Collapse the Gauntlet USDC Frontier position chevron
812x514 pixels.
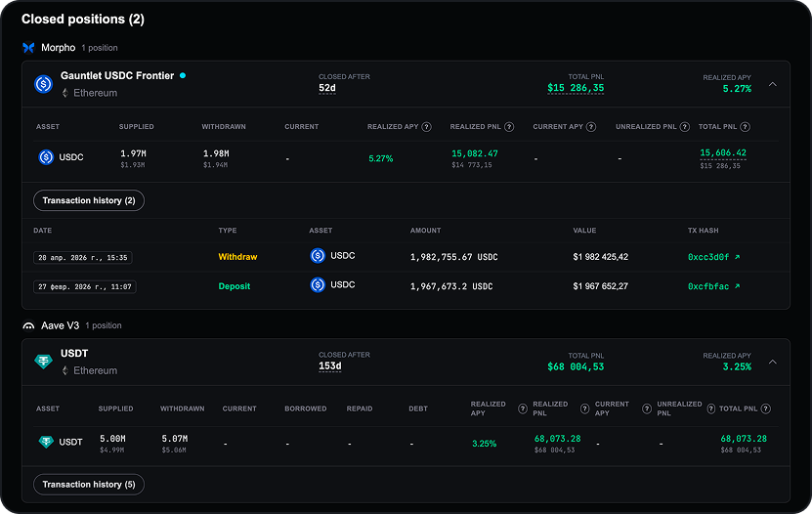pyautogui.click(x=773, y=84)
